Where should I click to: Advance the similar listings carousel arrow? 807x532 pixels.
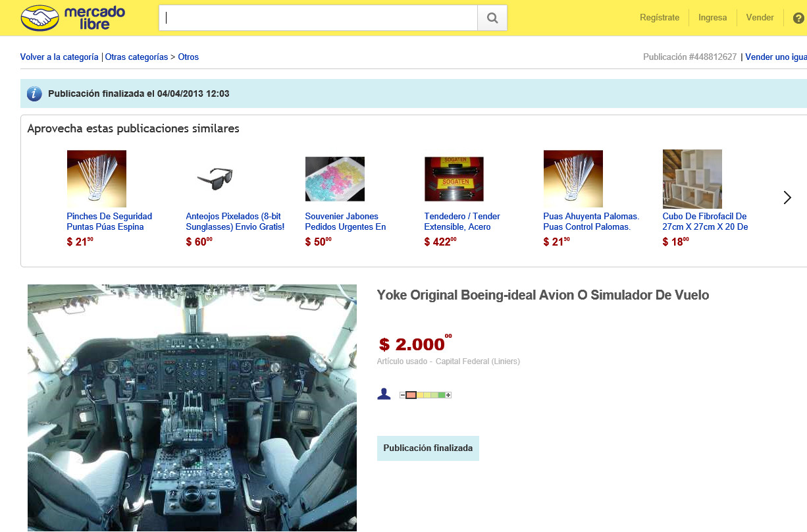787,198
